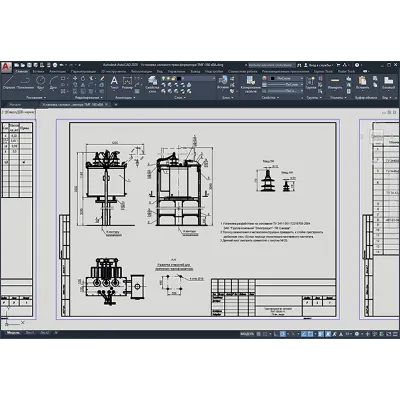Click the new drawing tab plus button
The image size is (400, 400).
[116, 104]
